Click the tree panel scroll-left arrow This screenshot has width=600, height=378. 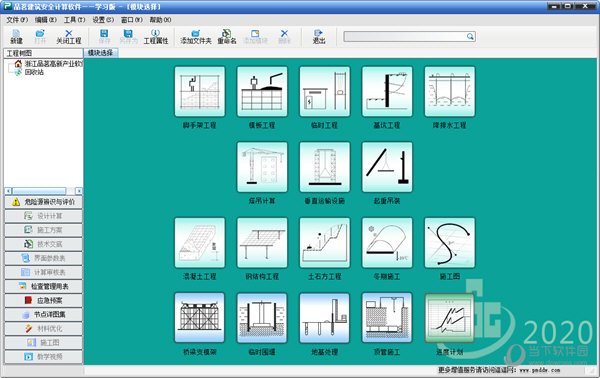tap(8, 191)
